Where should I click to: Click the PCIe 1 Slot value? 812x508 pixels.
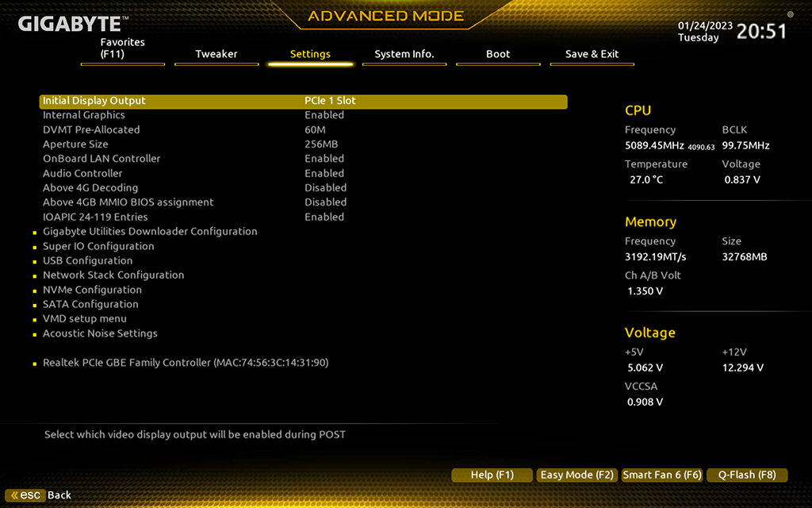click(330, 101)
